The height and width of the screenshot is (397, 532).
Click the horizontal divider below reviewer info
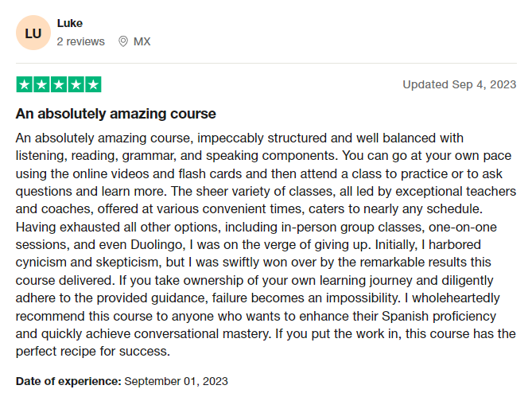click(x=266, y=63)
